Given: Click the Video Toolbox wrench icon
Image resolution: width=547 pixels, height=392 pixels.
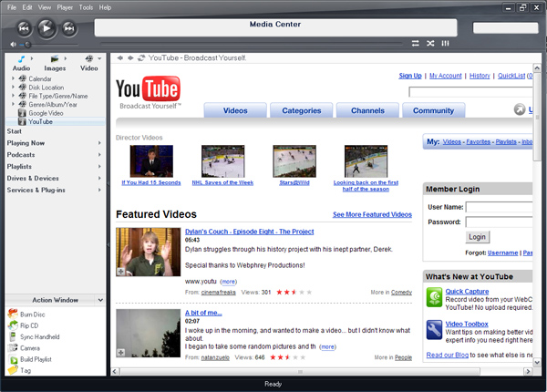Looking at the screenshot, I should [434, 330].
